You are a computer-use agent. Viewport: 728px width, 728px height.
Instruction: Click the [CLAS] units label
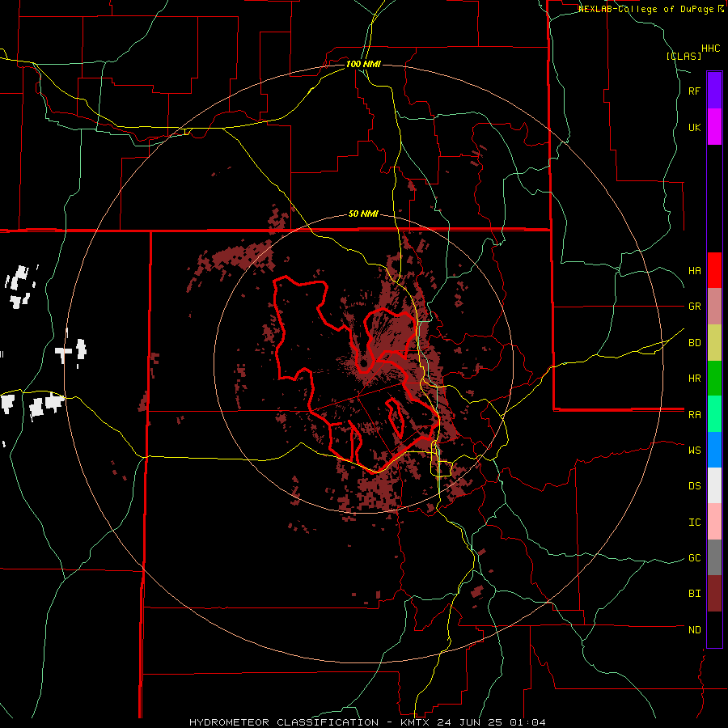click(684, 57)
